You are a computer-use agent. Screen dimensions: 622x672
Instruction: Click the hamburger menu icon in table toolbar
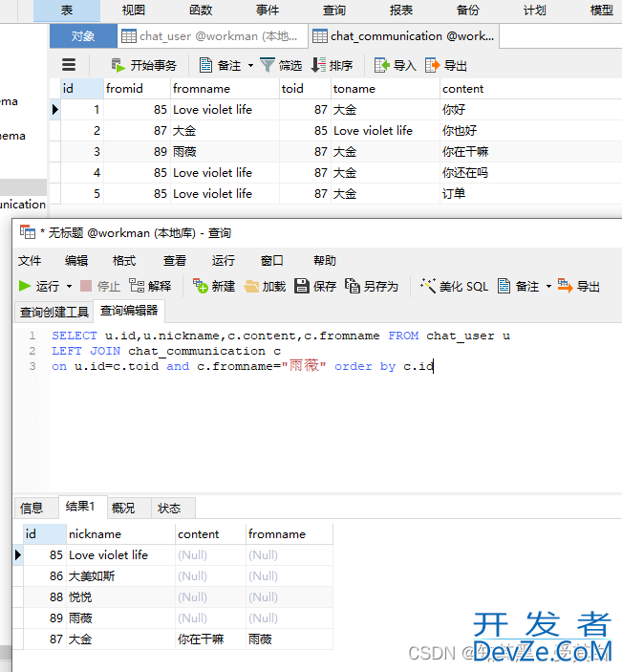(x=69, y=65)
